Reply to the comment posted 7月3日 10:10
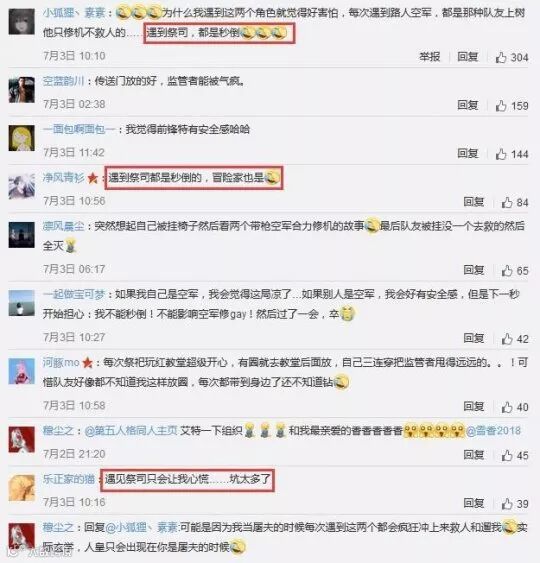 [467, 57]
